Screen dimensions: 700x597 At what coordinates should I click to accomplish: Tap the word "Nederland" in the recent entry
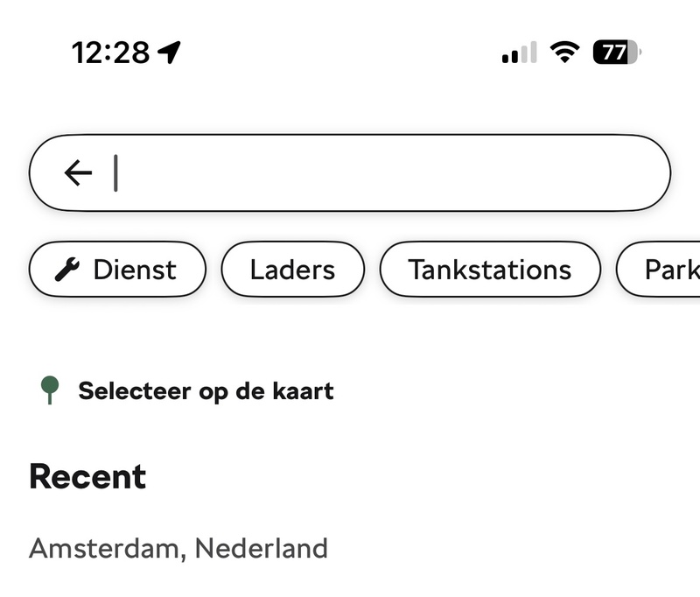[261, 549]
